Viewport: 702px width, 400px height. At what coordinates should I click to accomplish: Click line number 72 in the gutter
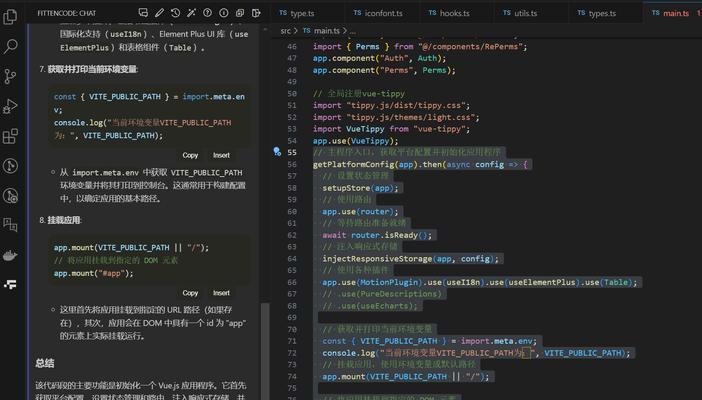coord(292,353)
